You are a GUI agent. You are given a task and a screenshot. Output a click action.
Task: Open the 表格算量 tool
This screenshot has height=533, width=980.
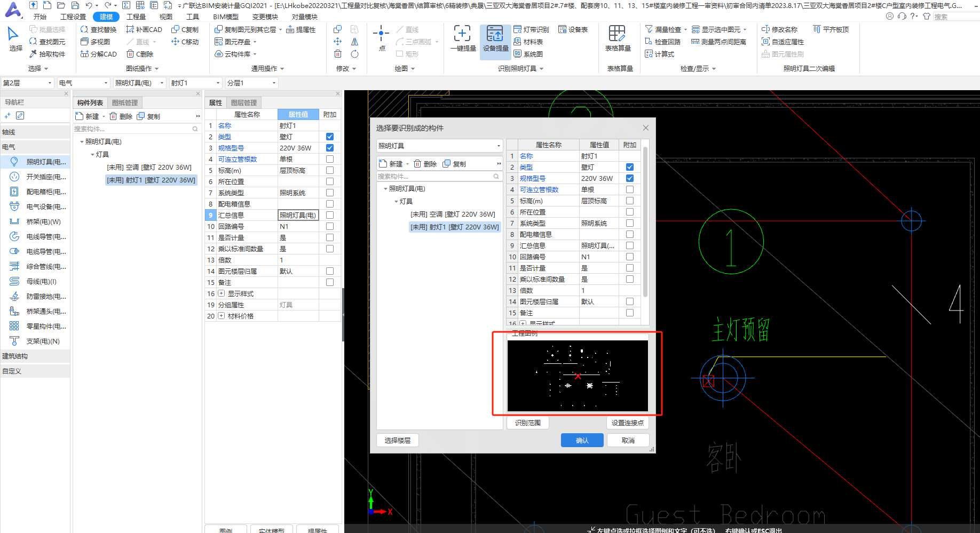click(618, 38)
